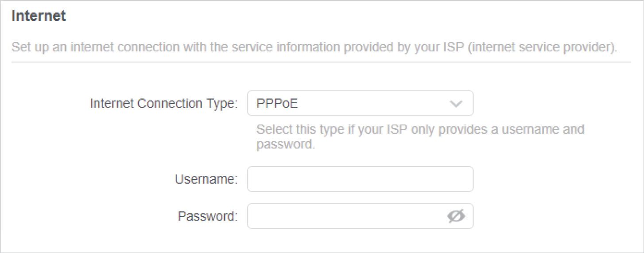
Task: Click left edge of Password text box
Action: tap(252, 216)
